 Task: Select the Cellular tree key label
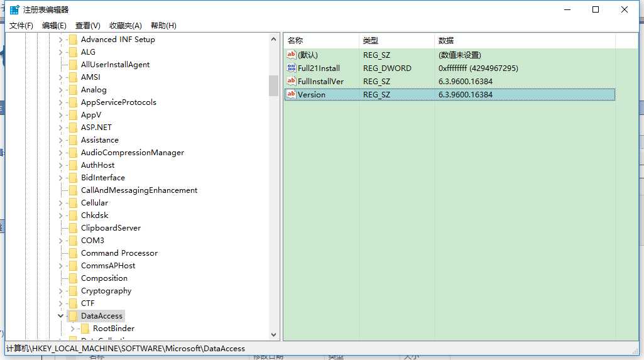(94, 202)
